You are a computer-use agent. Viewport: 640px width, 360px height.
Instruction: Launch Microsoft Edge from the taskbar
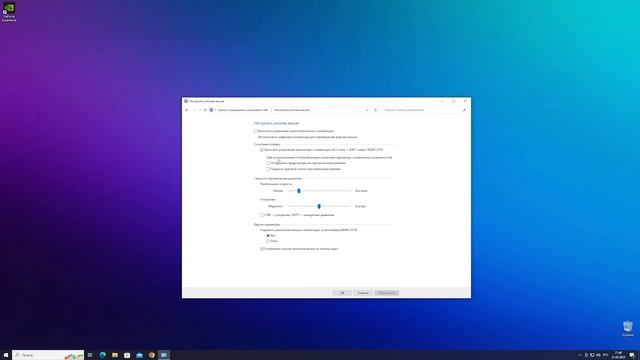[102, 355]
